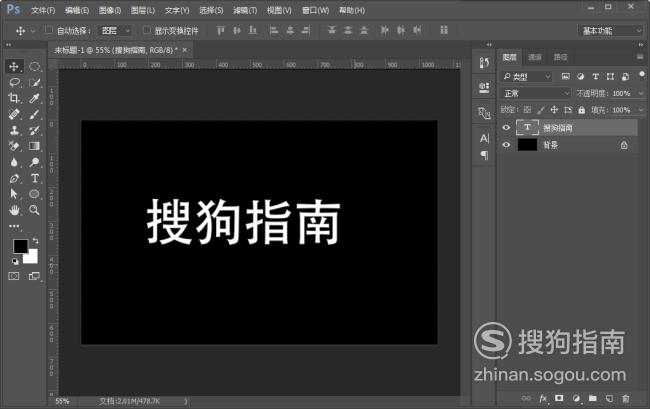Add a layer mask
Screen dimensions: 650x409
[x=559, y=398]
